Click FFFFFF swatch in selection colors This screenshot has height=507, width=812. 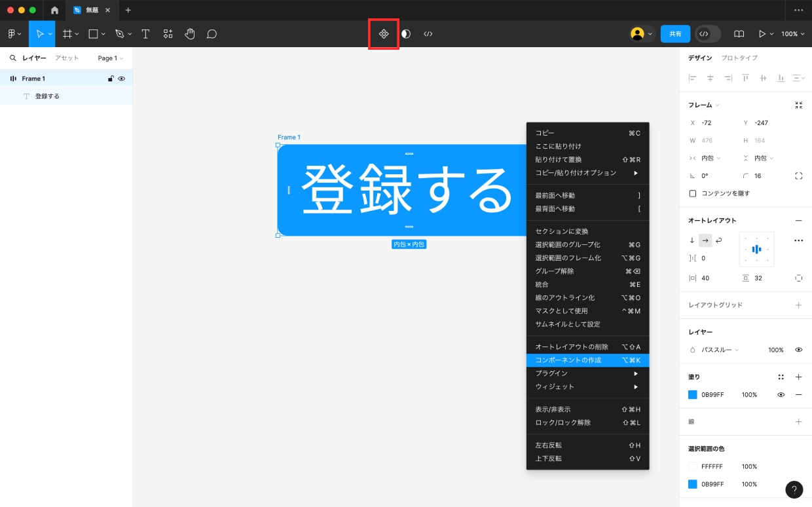pyautogui.click(x=693, y=466)
